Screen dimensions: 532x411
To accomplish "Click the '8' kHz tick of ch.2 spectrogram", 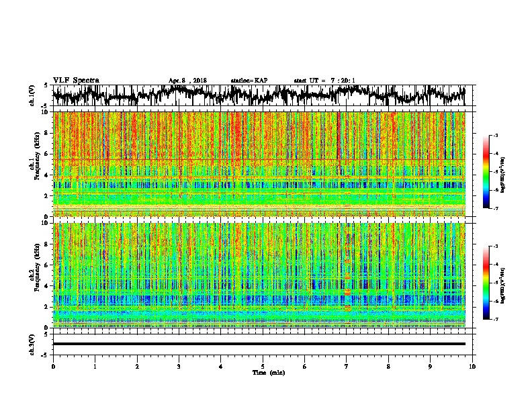I will [47, 244].
